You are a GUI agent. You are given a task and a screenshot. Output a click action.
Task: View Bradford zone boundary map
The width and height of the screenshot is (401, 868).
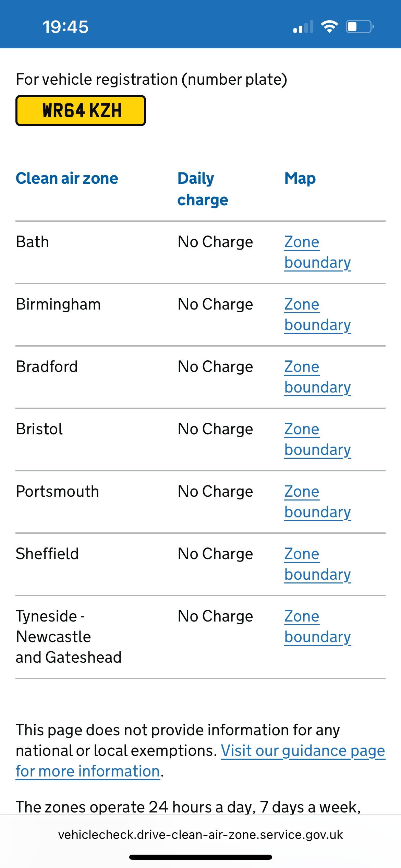[317, 377]
